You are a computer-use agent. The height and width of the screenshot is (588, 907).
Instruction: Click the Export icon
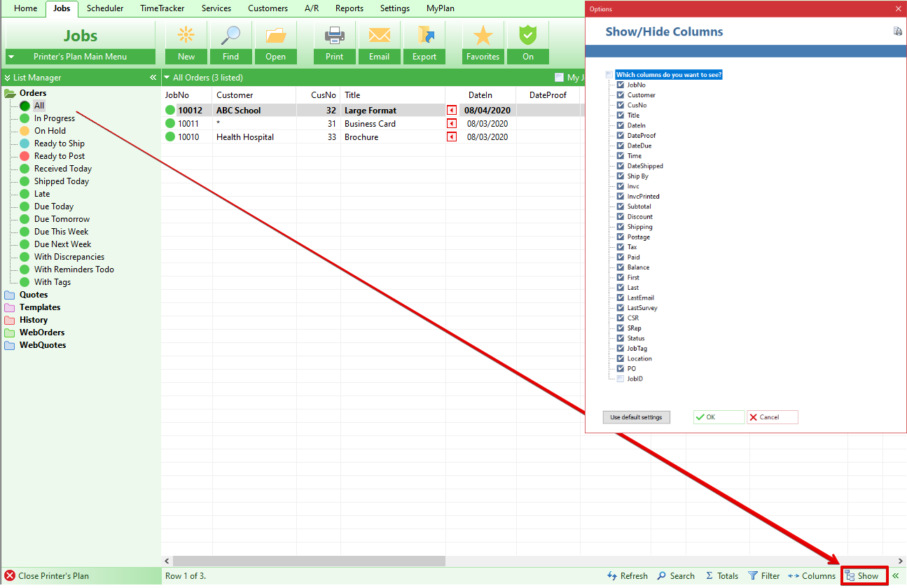424,35
